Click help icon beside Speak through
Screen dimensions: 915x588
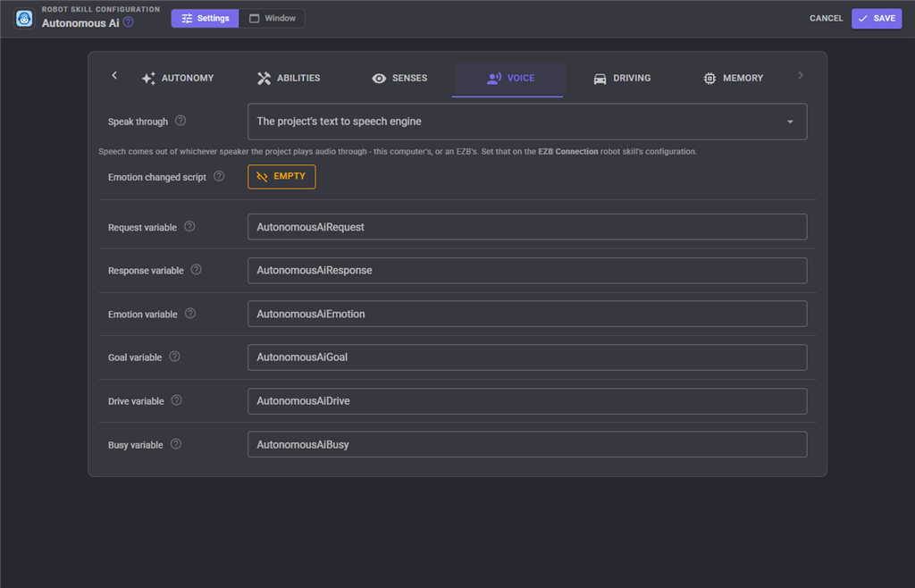(180, 121)
